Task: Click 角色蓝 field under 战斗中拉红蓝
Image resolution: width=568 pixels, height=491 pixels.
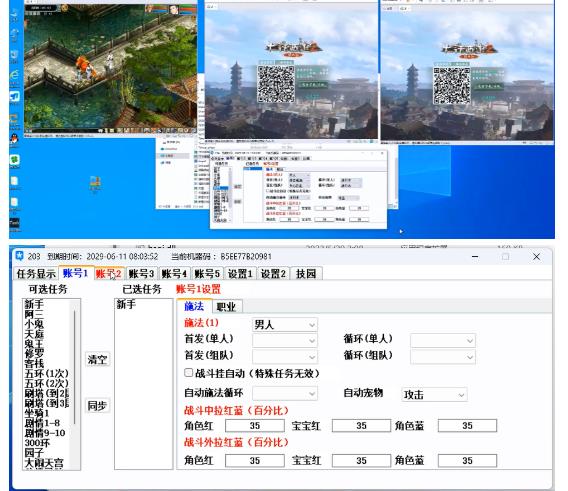Action: tap(467, 426)
